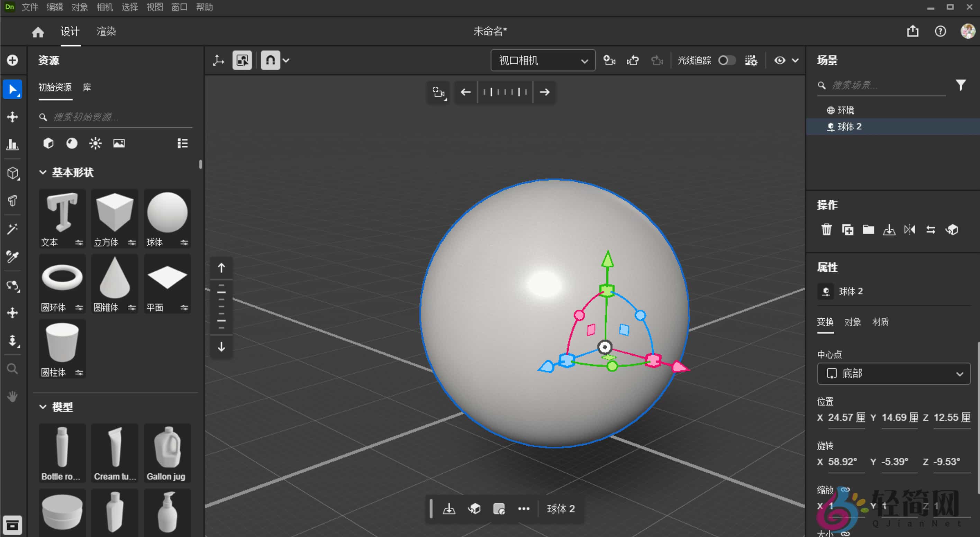Viewport: 980px width, 537px height.
Task: Group objects using the folder icon
Action: pos(868,229)
